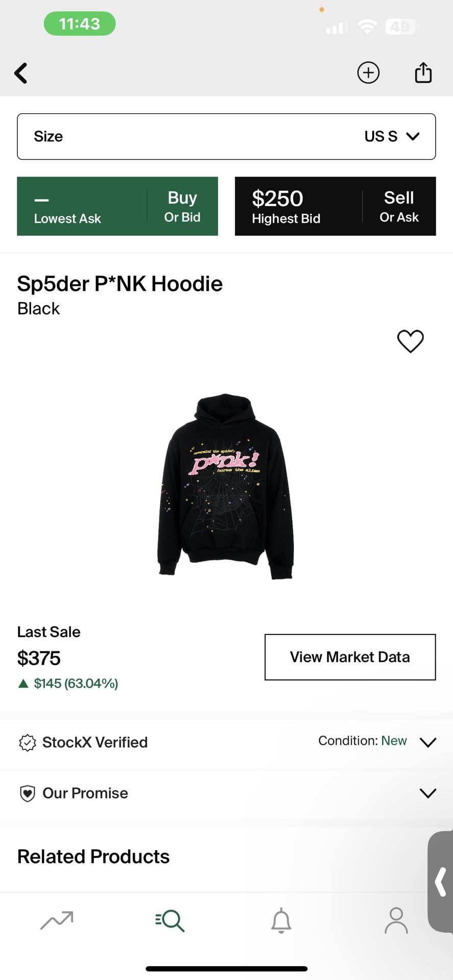Open the notifications bell icon
The image size is (453, 980).
tap(282, 922)
